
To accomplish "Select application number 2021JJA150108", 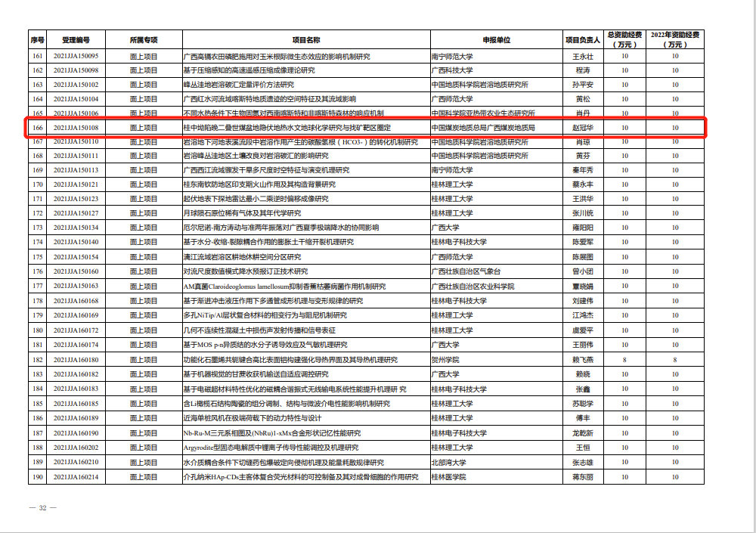I will (x=76, y=128).
